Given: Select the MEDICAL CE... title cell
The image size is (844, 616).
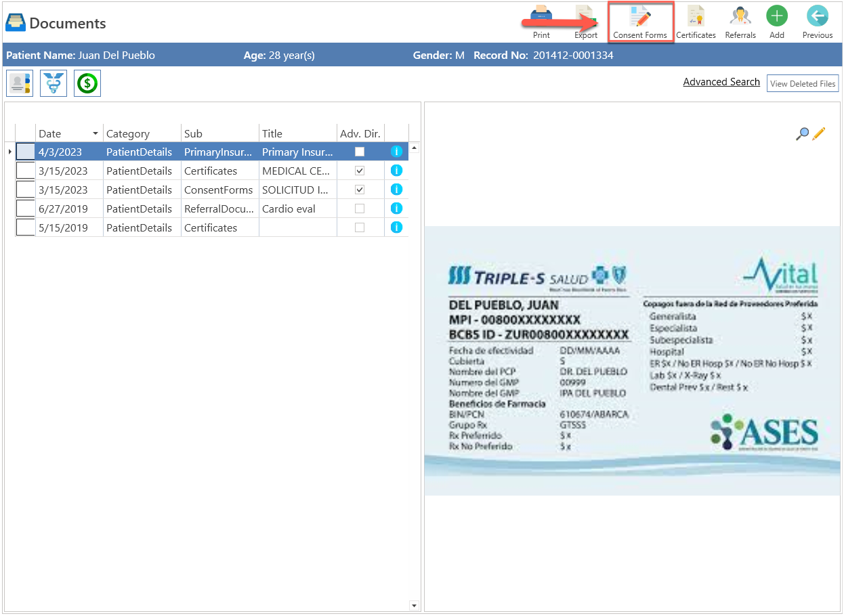Looking at the screenshot, I should pyautogui.click(x=298, y=171).
